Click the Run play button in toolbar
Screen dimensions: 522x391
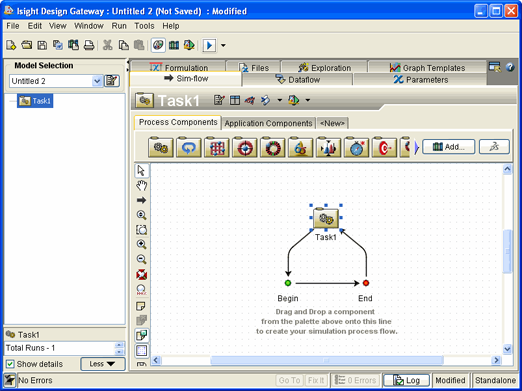(209, 45)
